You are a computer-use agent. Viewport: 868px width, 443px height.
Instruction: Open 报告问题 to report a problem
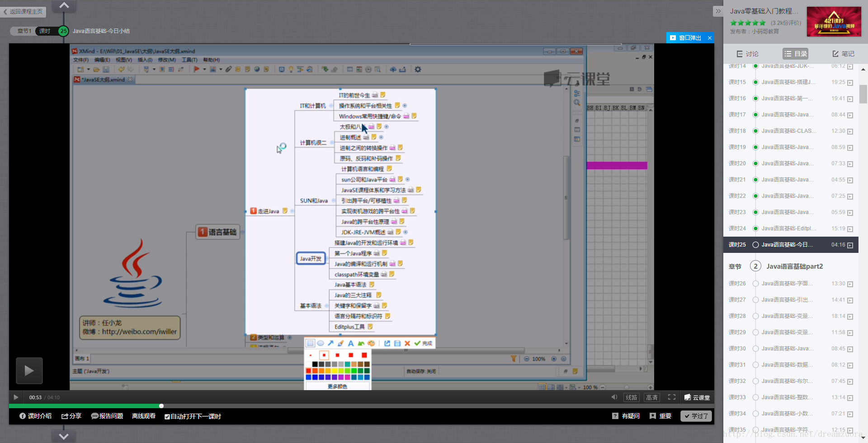[x=107, y=416]
